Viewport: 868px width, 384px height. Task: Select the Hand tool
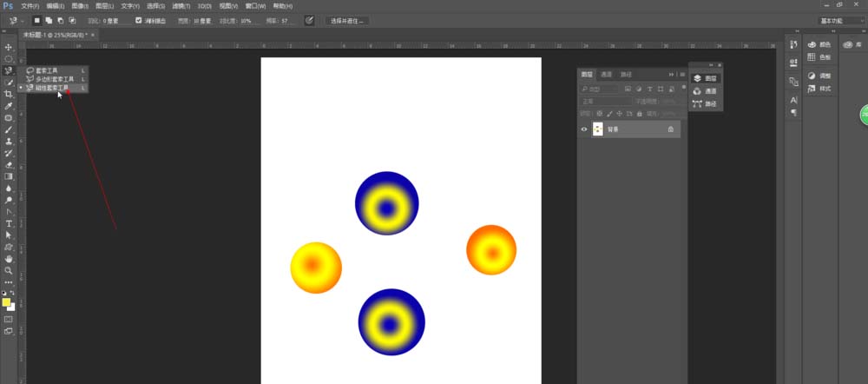pos(9,259)
